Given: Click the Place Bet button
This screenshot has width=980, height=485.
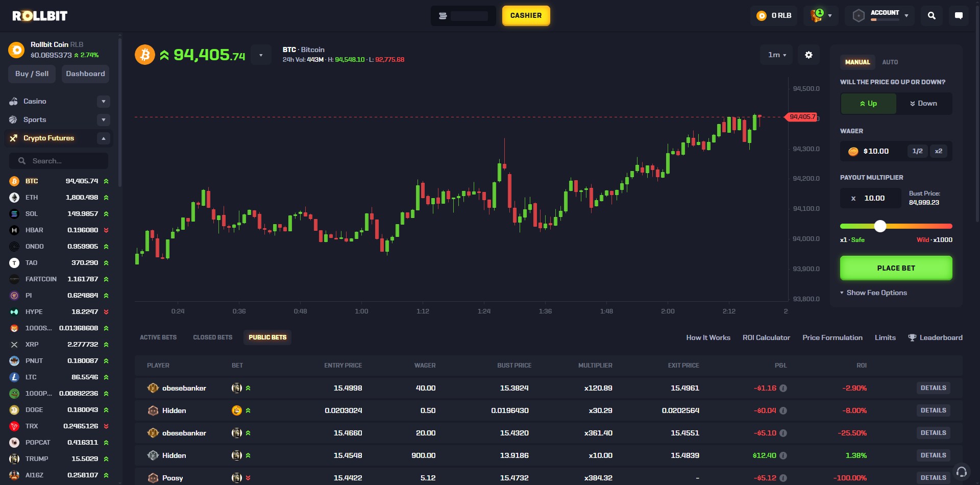Looking at the screenshot, I should (896, 268).
